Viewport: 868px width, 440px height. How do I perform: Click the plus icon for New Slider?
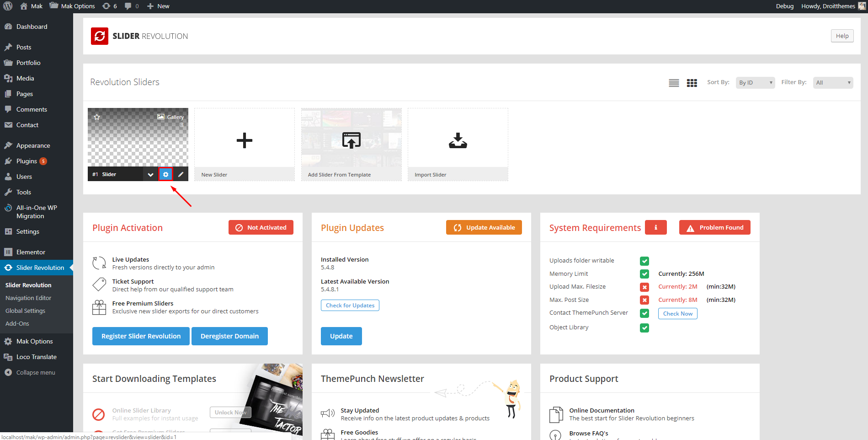tap(245, 140)
